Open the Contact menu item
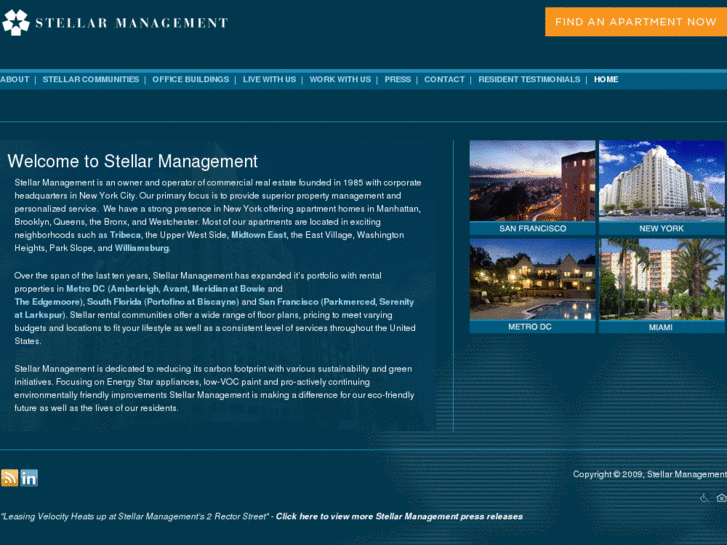Image resolution: width=727 pixels, height=545 pixels. coord(444,79)
